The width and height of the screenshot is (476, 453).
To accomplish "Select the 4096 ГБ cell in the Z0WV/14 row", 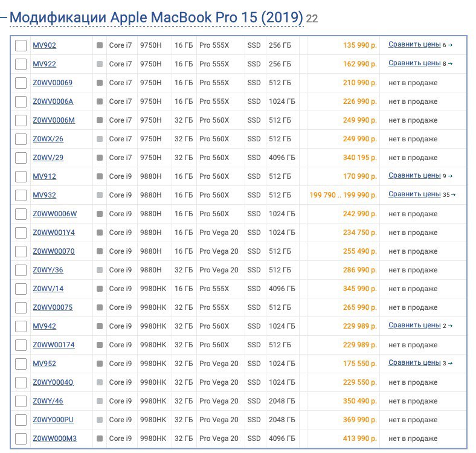I will [281, 289].
